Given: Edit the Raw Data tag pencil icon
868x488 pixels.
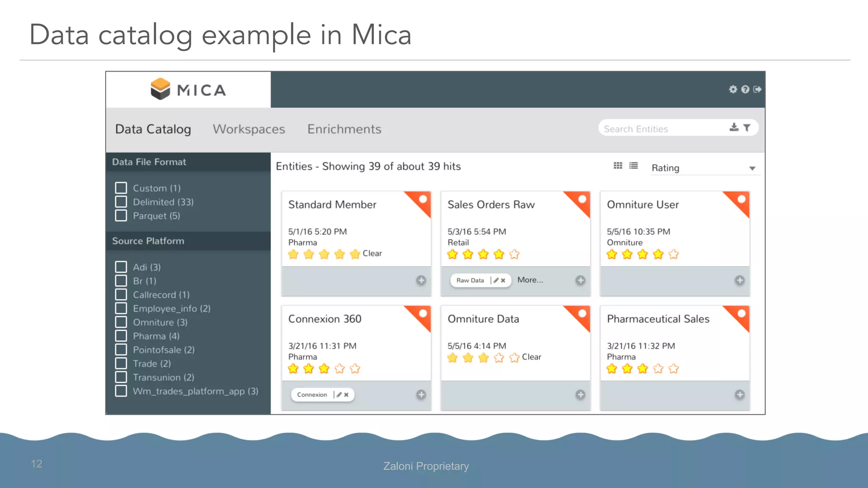Looking at the screenshot, I should [x=496, y=280].
